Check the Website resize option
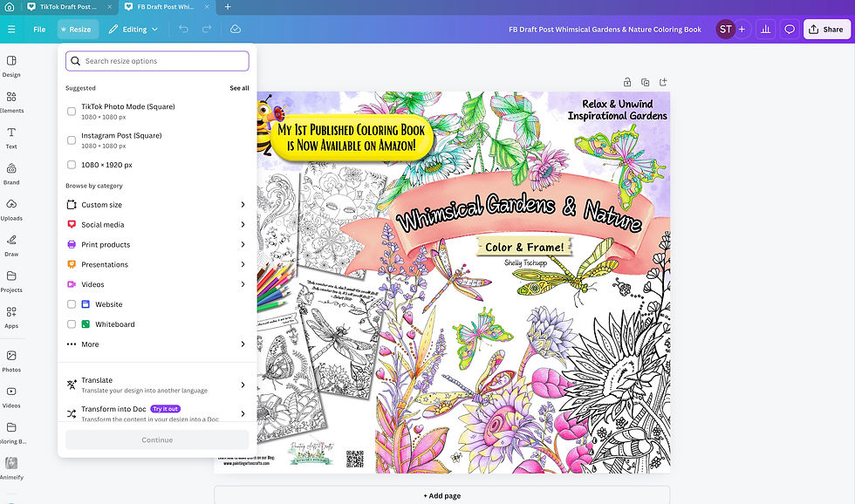The image size is (855, 504). (x=72, y=304)
